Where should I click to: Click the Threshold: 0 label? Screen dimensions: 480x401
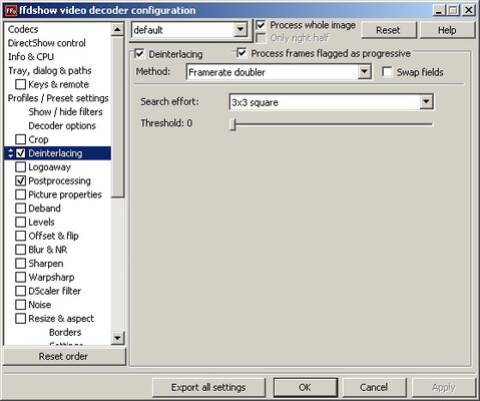pos(166,123)
